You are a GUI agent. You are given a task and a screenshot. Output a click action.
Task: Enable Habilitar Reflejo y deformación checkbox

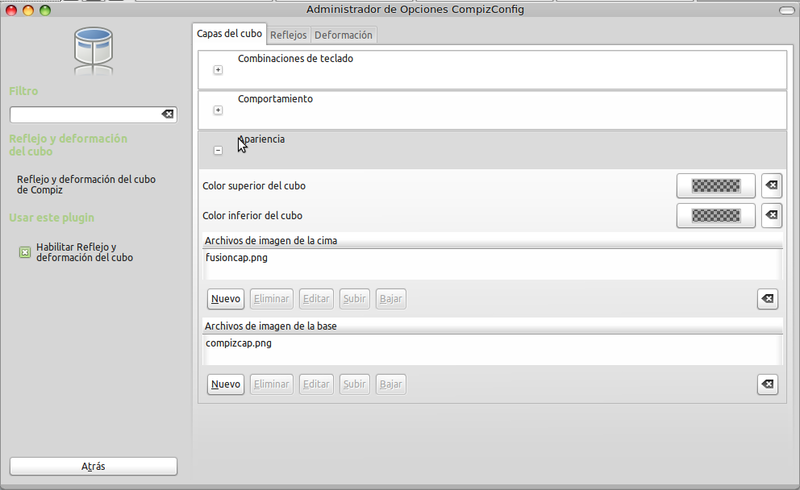(x=26, y=252)
